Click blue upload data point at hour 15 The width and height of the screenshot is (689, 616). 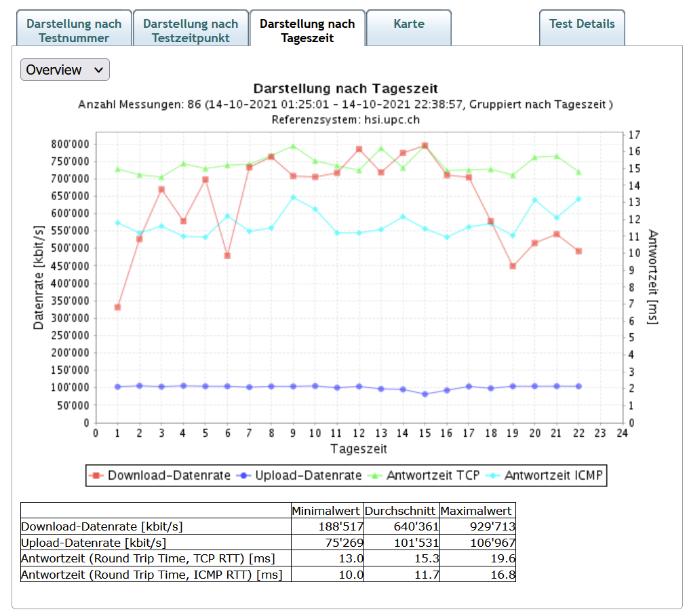(425, 394)
